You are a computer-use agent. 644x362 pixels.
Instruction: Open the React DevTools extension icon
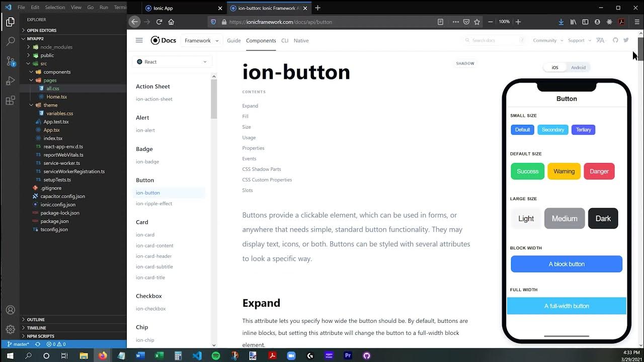609,22
